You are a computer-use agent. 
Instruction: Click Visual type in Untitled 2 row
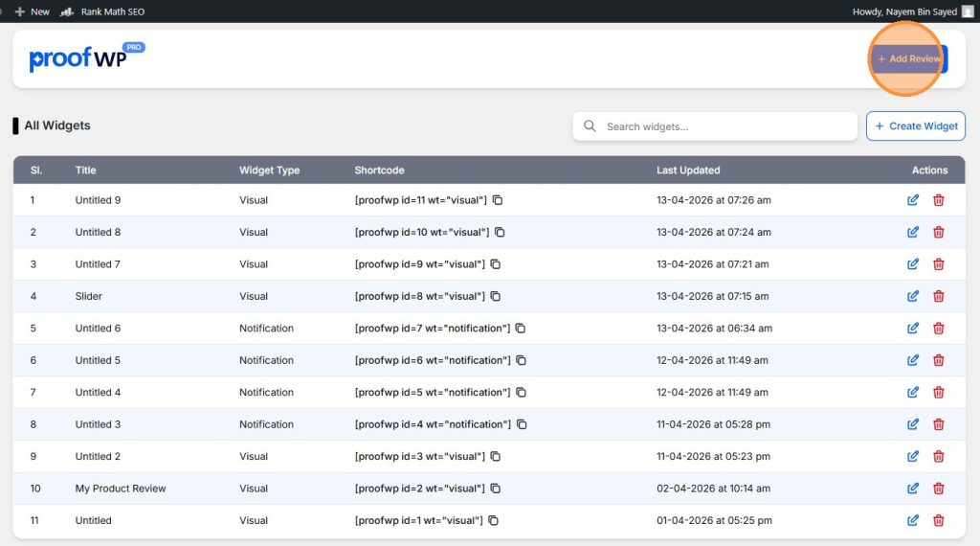tap(253, 457)
